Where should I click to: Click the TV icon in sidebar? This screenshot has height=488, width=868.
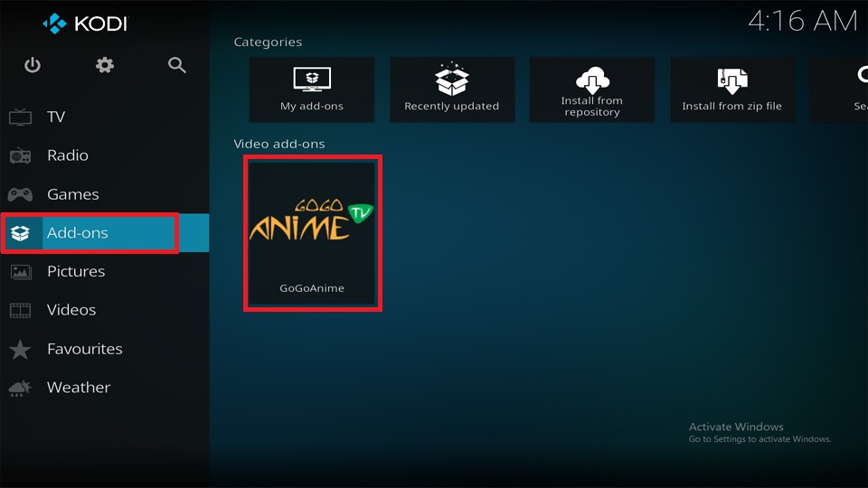pyautogui.click(x=21, y=117)
